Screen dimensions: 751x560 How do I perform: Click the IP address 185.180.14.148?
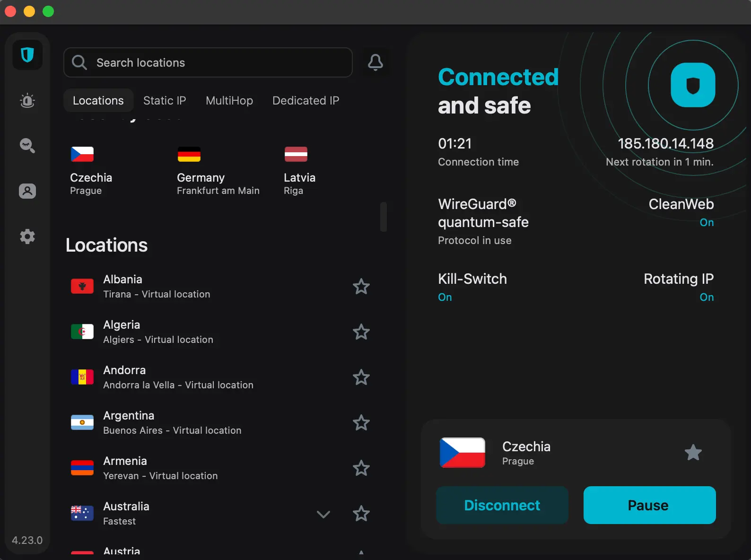(665, 143)
